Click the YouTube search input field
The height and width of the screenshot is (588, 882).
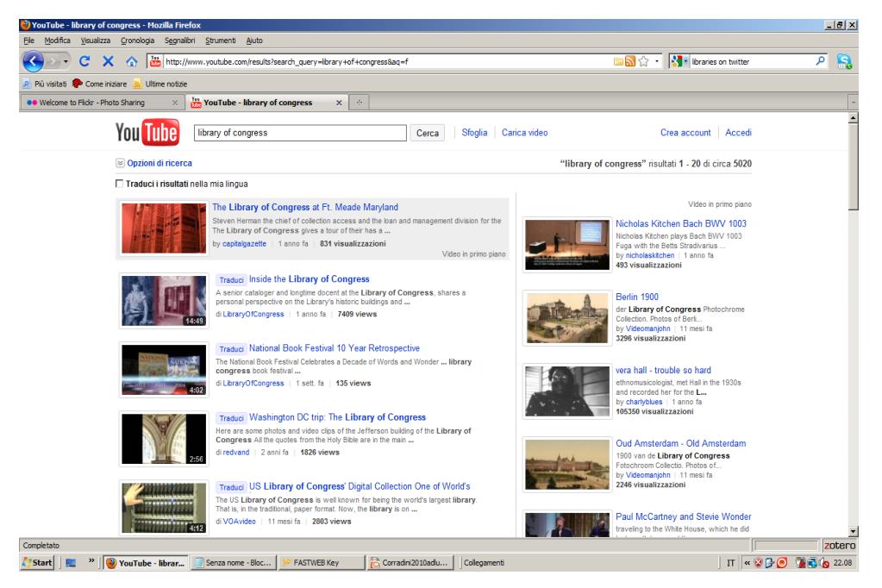tap(300, 133)
